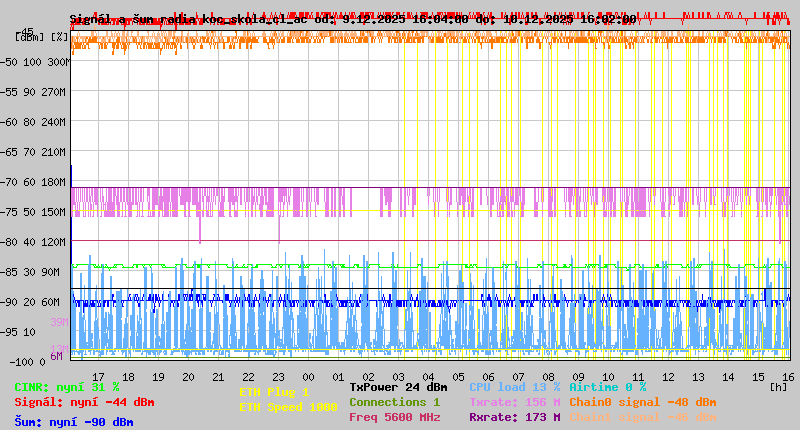Click hour '15' on the time axis
The image size is (800, 430).
759,377
